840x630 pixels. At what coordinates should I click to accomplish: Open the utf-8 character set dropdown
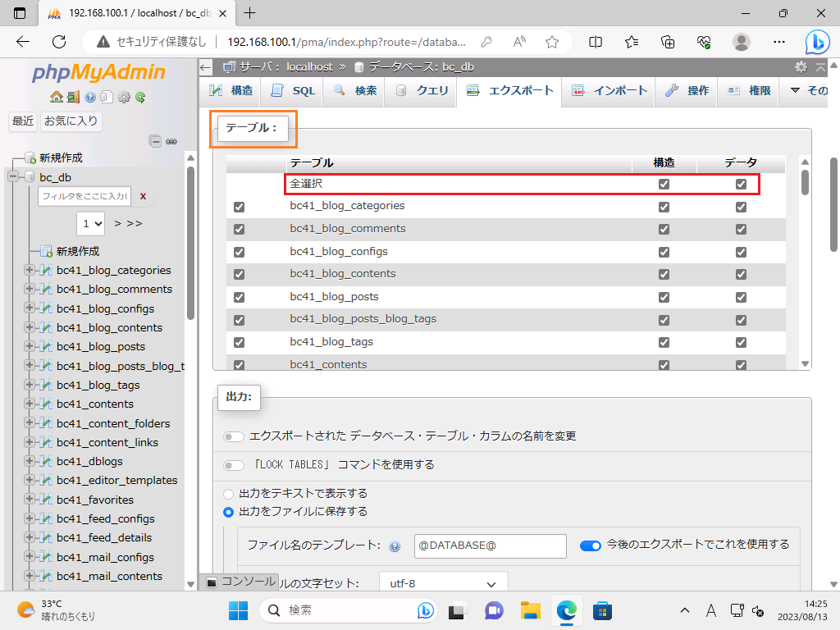click(443, 584)
